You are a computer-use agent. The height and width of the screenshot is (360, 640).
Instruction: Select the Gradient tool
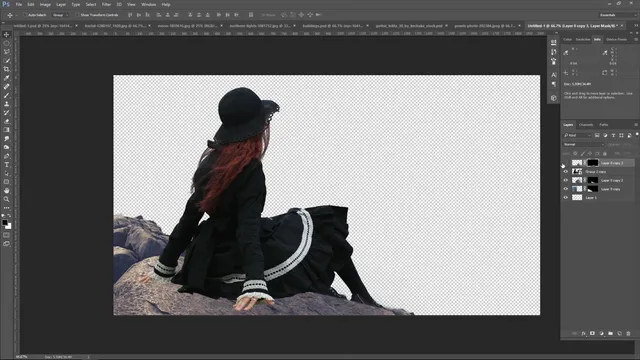point(7,130)
